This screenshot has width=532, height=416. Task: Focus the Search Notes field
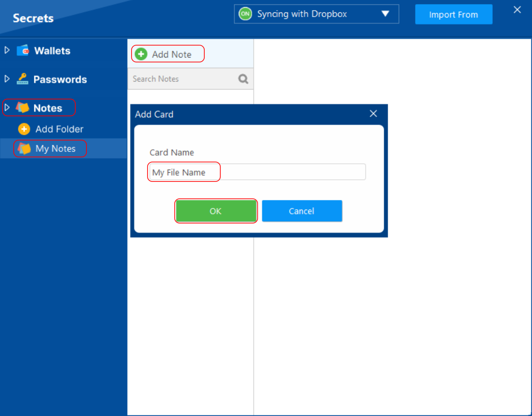(x=190, y=79)
